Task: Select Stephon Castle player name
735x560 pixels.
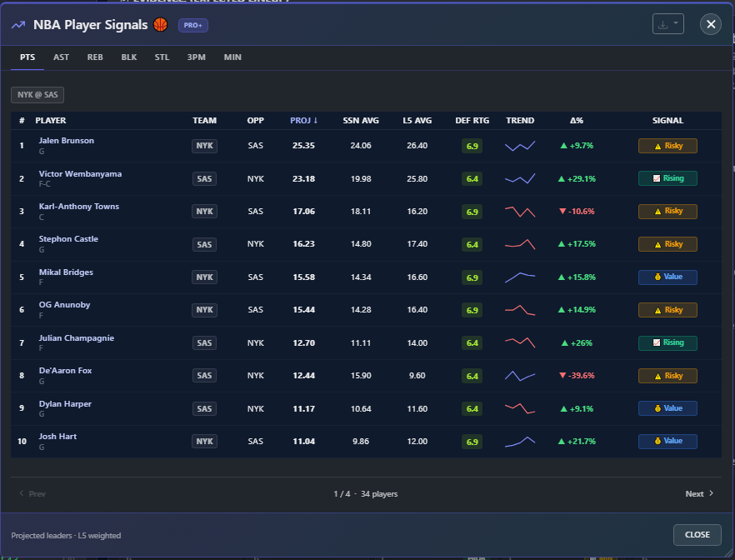Action: [68, 239]
